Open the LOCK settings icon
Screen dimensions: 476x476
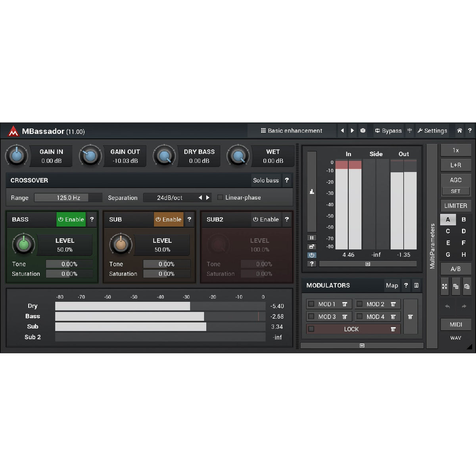coord(393,329)
